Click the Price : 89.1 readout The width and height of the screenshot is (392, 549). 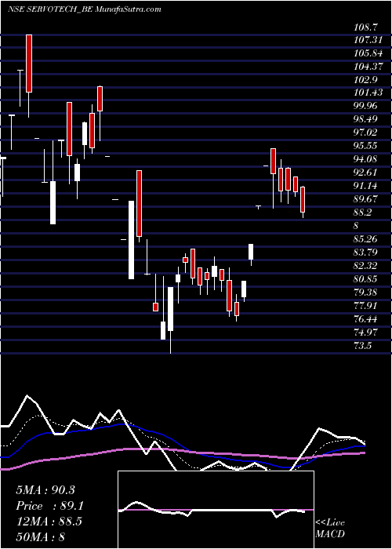pyautogui.click(x=49, y=506)
